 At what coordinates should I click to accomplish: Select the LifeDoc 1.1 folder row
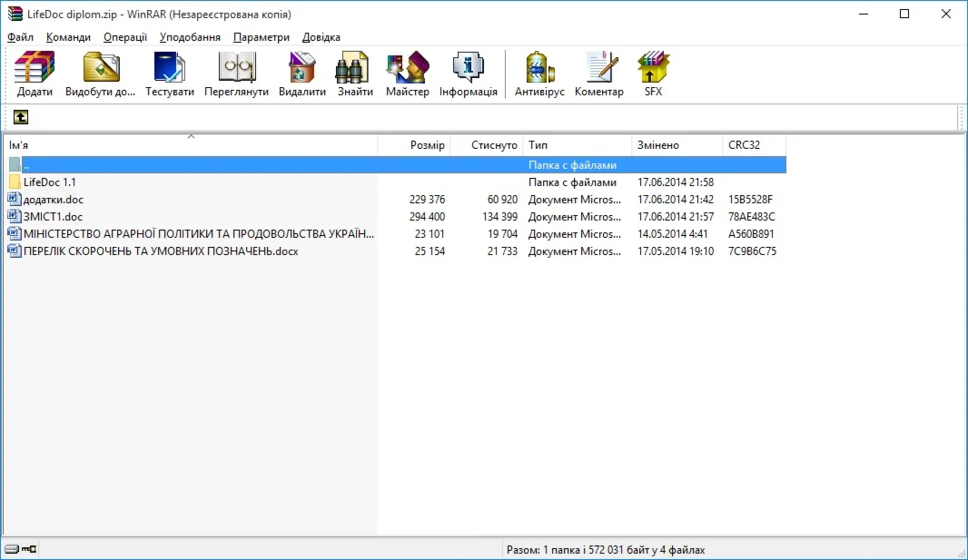[x=395, y=182]
